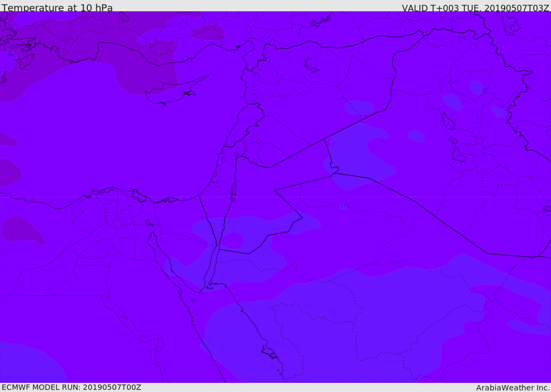Click the 'Temperature at 10 hPa' title text
Viewport: 551px width, 392px height.
[57, 8]
